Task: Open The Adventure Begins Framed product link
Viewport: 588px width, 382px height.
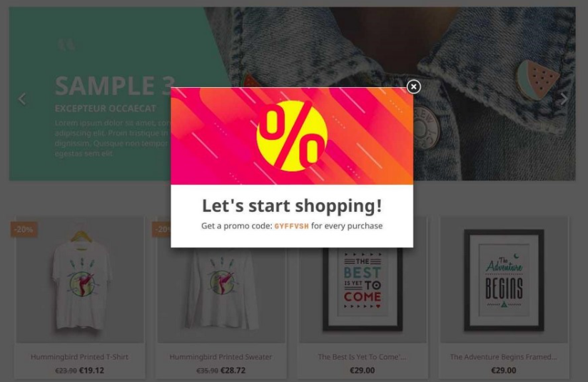Action: [x=504, y=357]
